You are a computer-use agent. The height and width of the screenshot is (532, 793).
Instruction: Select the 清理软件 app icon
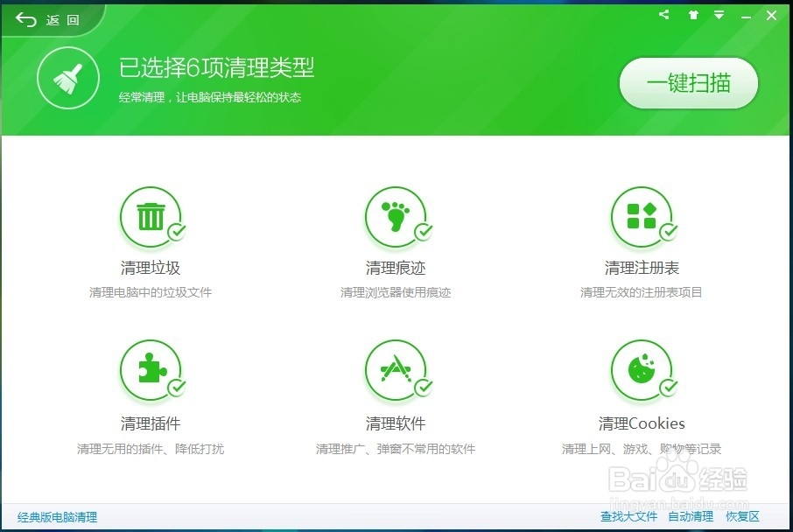396,370
